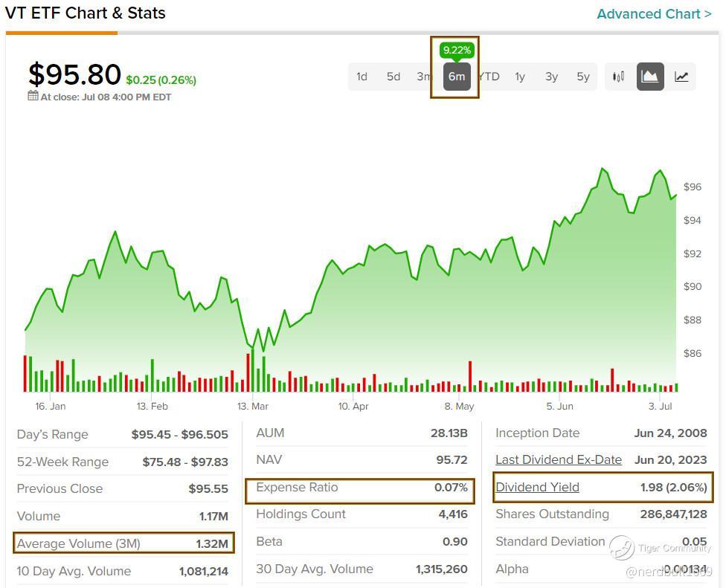The height and width of the screenshot is (588, 726).
Task: Select the 1d time range
Action: (x=362, y=77)
